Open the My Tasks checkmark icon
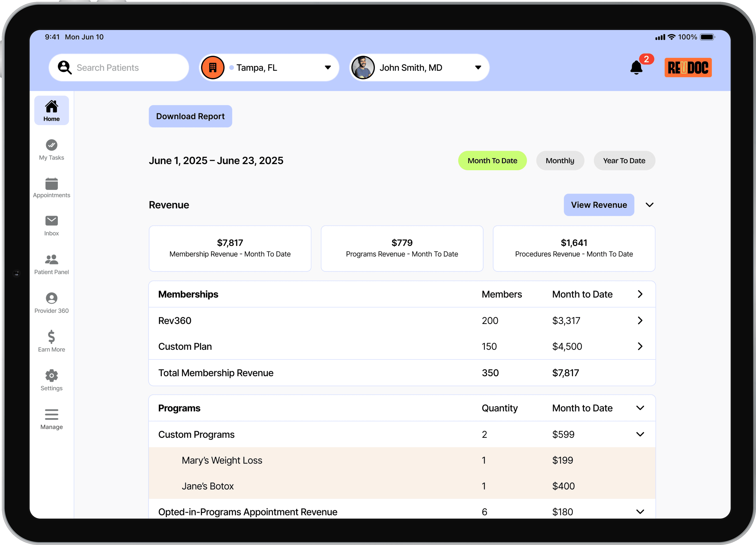Screen dimensions: 756x545 tap(51, 145)
